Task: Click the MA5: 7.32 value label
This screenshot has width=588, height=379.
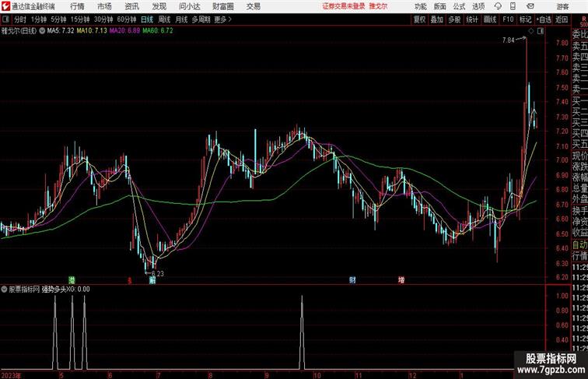Action: pyautogui.click(x=61, y=31)
